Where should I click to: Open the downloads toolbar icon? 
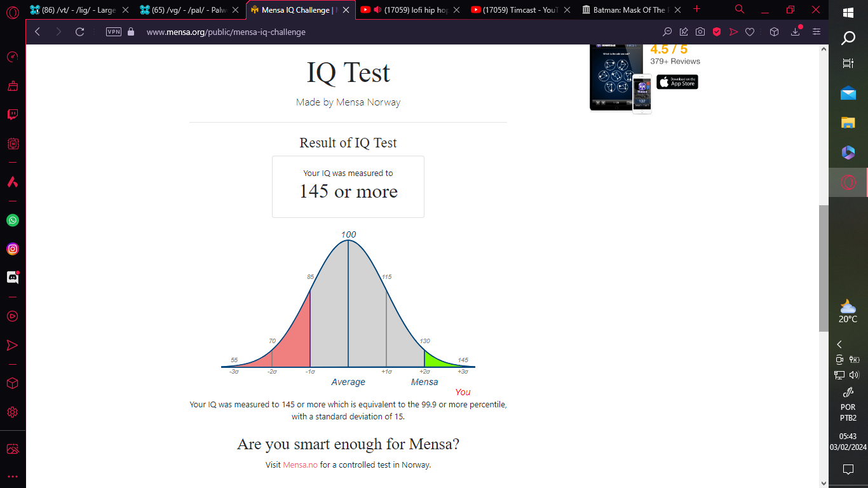point(796,32)
